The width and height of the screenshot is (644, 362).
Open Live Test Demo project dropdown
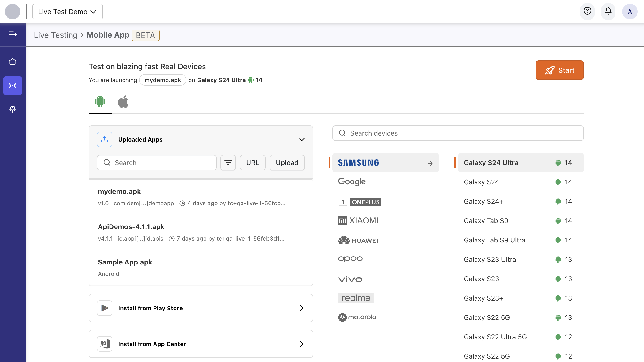click(x=67, y=12)
